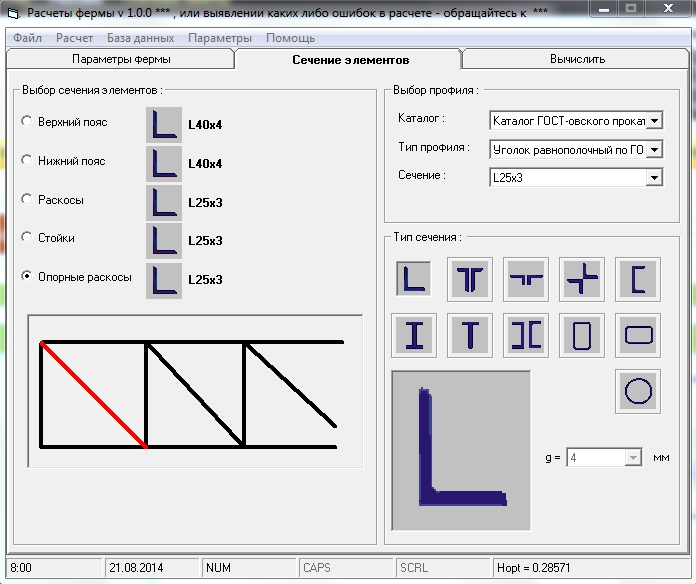This screenshot has width=696, height=584.
Task: Select the single angle L section type
Action: 414,278
